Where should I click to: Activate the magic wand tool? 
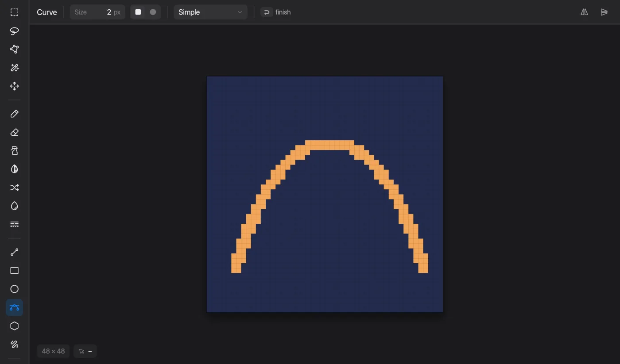coord(14,68)
